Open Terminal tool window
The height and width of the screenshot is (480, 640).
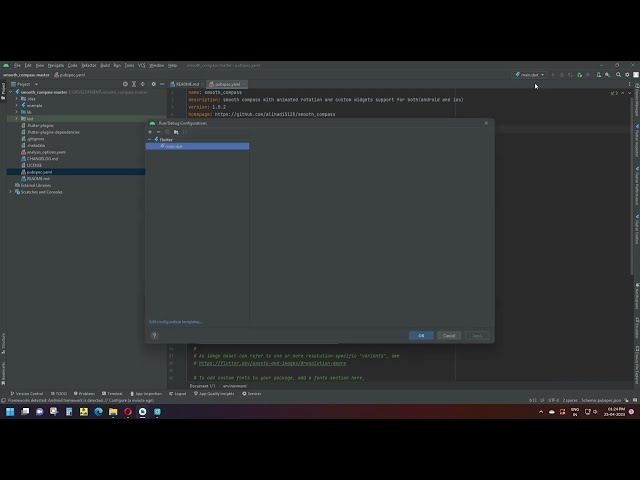[x=112, y=394]
